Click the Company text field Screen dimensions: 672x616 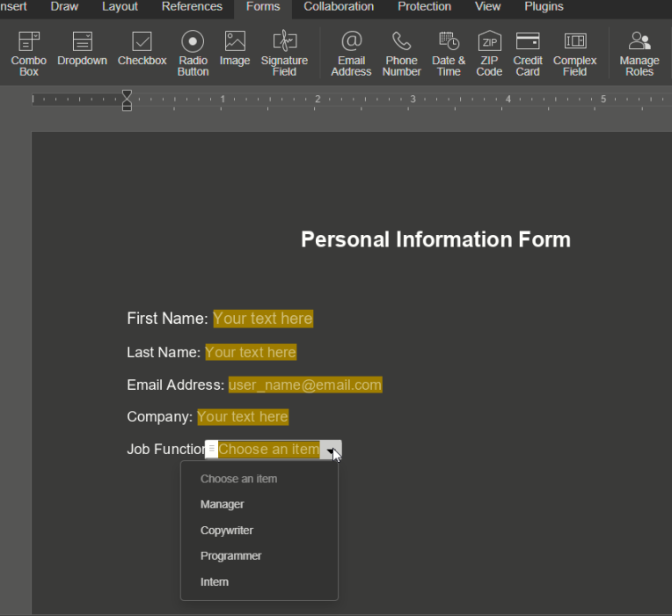(243, 416)
